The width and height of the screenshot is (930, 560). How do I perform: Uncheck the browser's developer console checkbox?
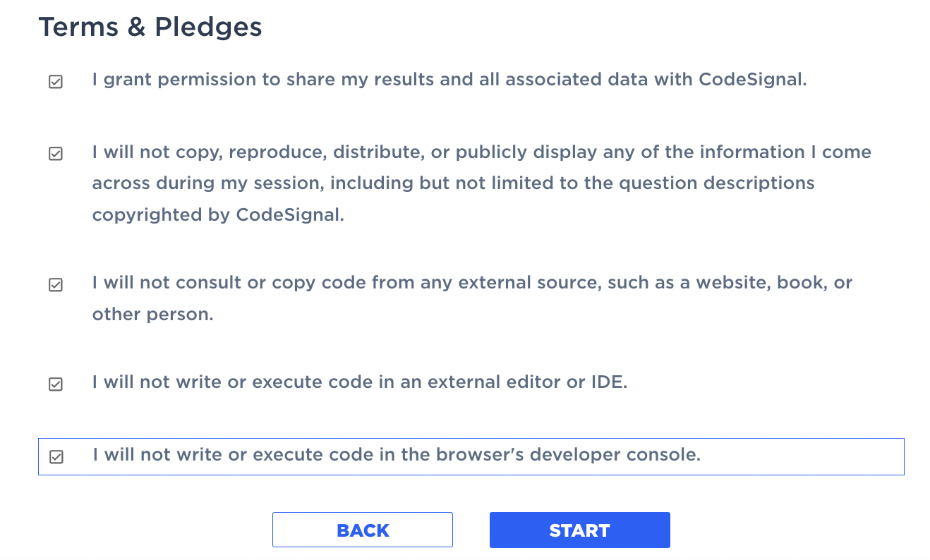click(56, 457)
